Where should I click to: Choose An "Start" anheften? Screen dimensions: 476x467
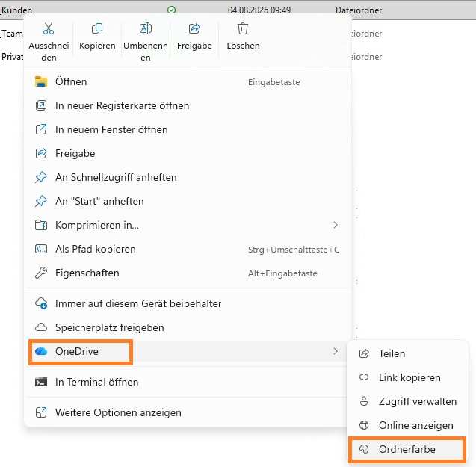(188, 201)
